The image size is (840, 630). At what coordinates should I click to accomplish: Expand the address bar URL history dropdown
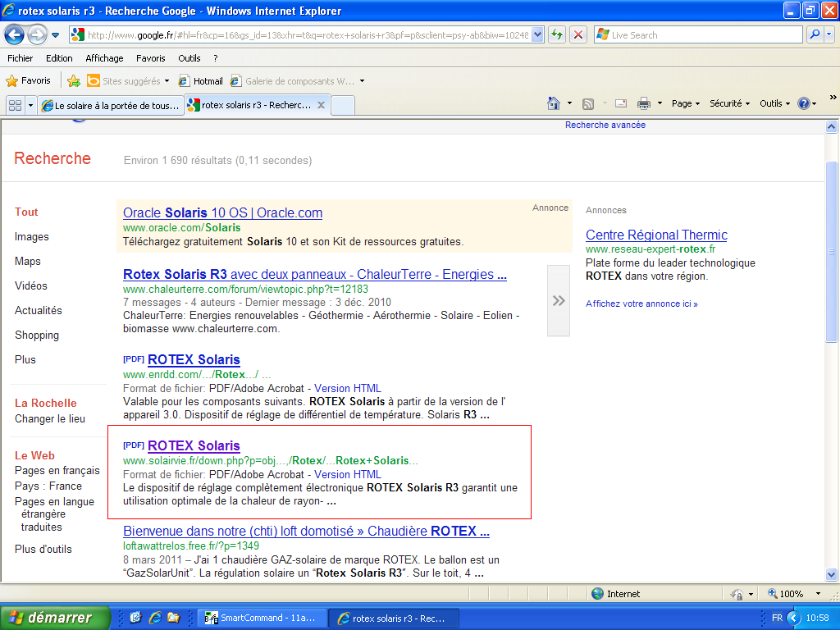537,34
